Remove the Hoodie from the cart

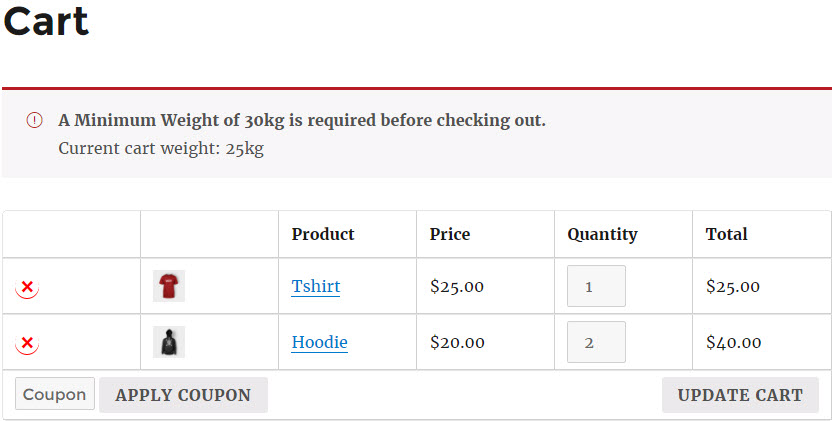[x=27, y=343]
